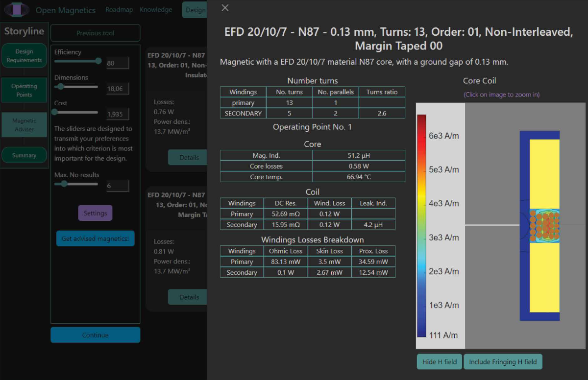Go to Design Requirements storyline step

24,56
